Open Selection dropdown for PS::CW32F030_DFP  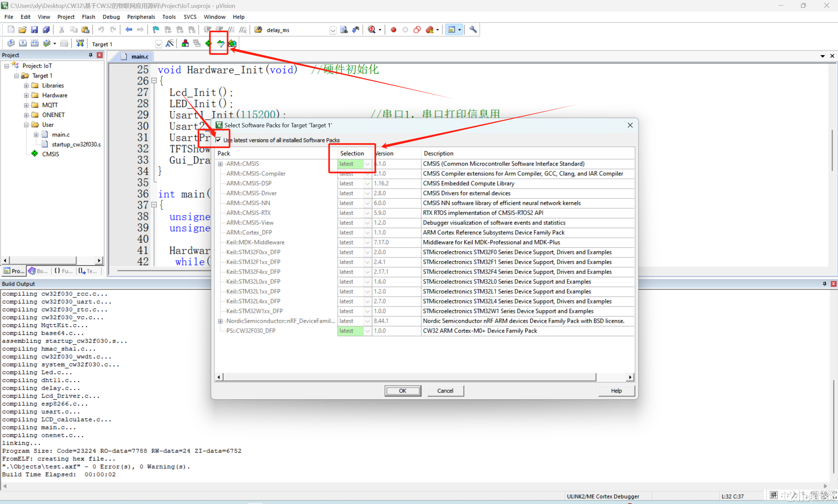tap(367, 331)
